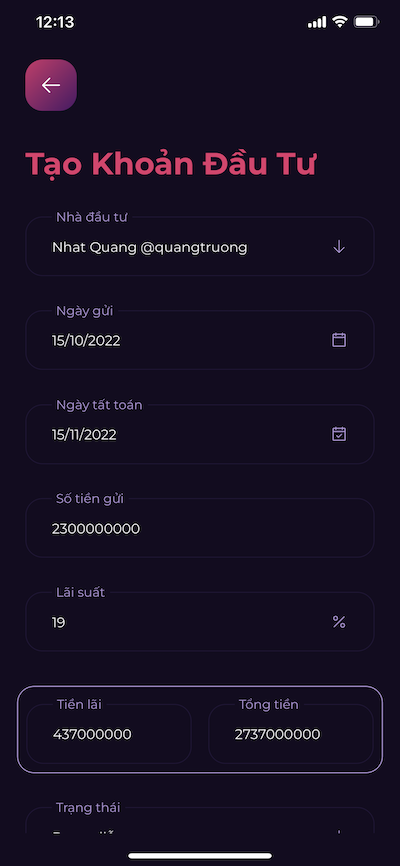Click the 15/11/2022 date field

click(199, 434)
